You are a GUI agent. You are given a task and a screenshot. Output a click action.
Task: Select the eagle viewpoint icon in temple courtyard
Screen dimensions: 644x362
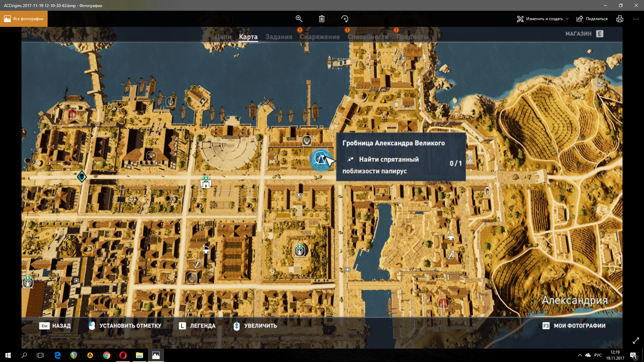tap(300, 250)
